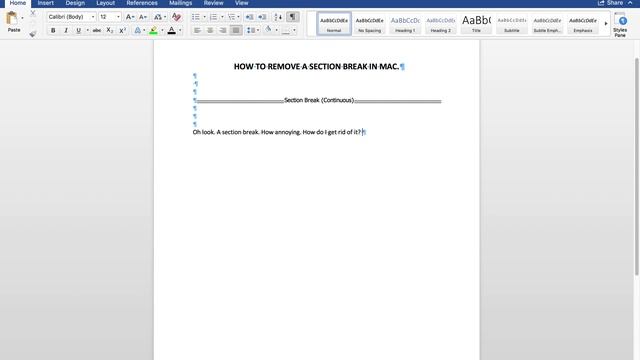
Task: Decrease font size with the smaller A icon
Action: pyautogui.click(x=142, y=17)
